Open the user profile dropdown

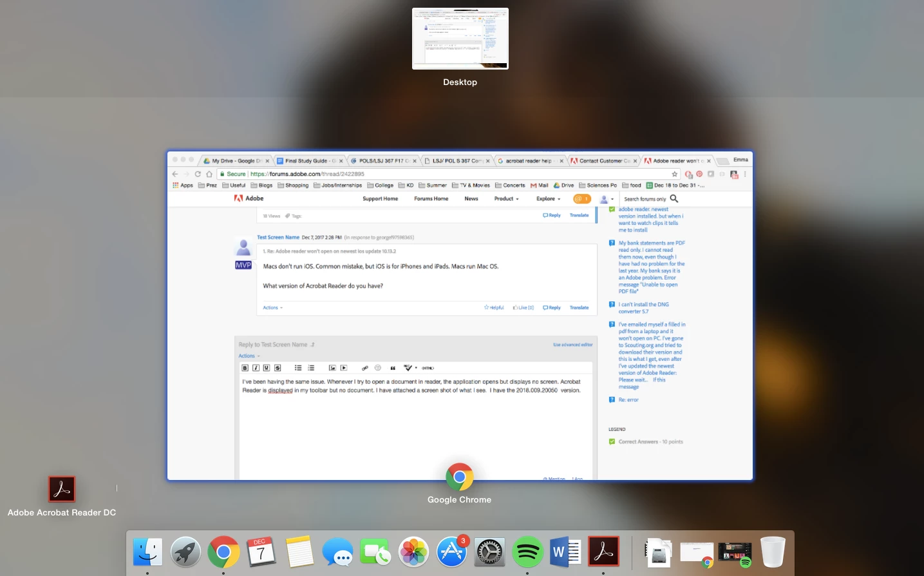tap(607, 199)
